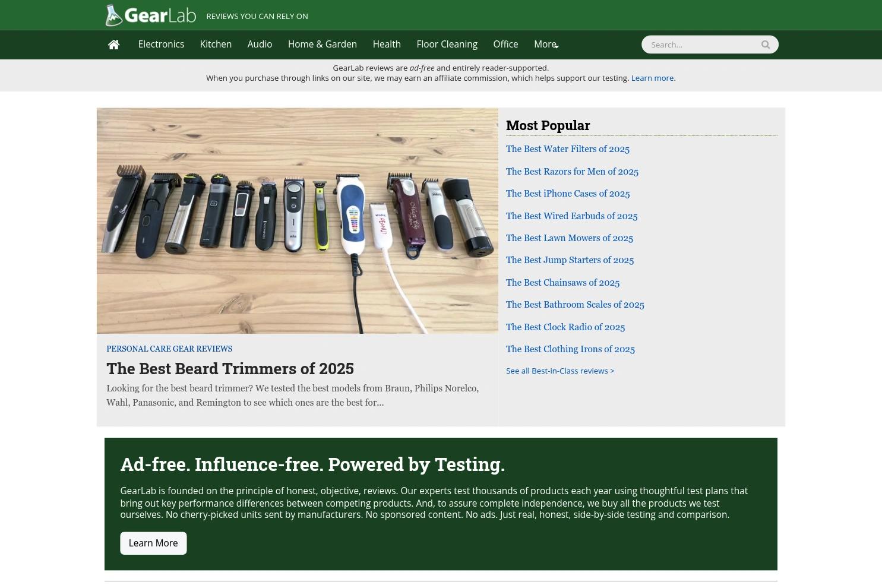Viewport: 882px width, 588px height.
Task: Click the Search input field
Action: tap(701, 44)
